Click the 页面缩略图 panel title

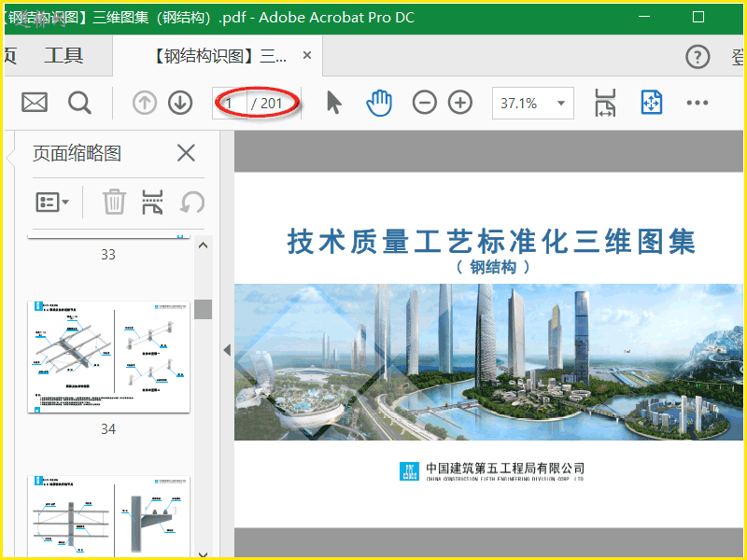coord(77,153)
